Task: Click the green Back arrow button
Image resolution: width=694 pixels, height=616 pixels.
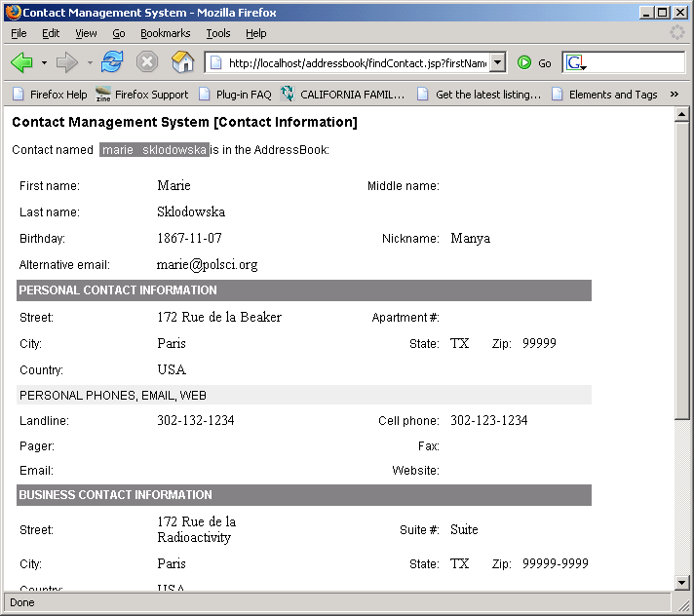Action: pos(21,62)
